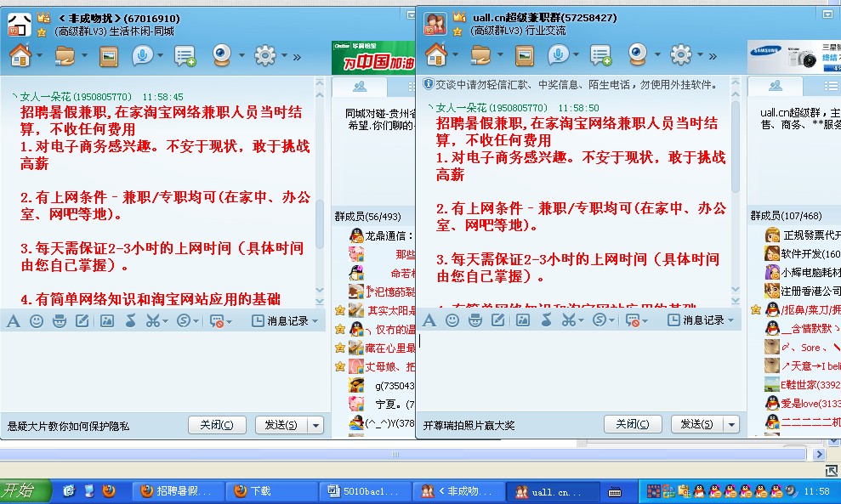Open Samsung camera ad banner
Image resolution: width=841 pixels, height=504 pixels.
point(793,57)
